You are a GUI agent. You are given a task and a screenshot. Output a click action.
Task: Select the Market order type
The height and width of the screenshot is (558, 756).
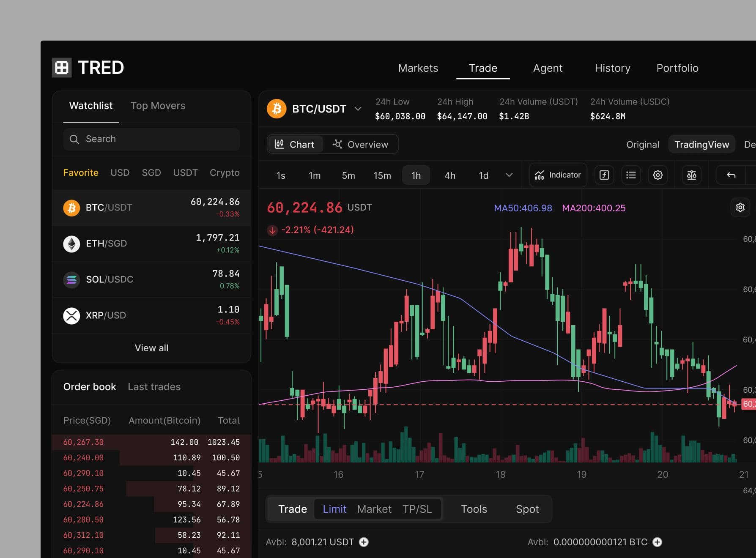[x=374, y=509]
